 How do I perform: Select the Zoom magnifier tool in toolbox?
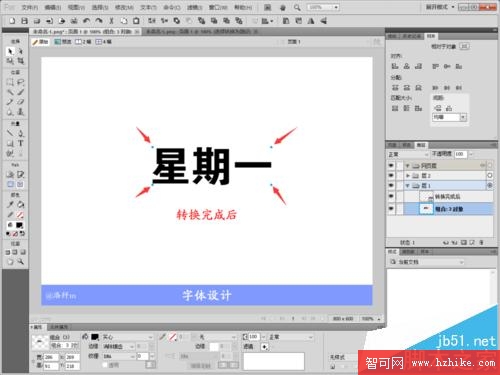(x=21, y=262)
